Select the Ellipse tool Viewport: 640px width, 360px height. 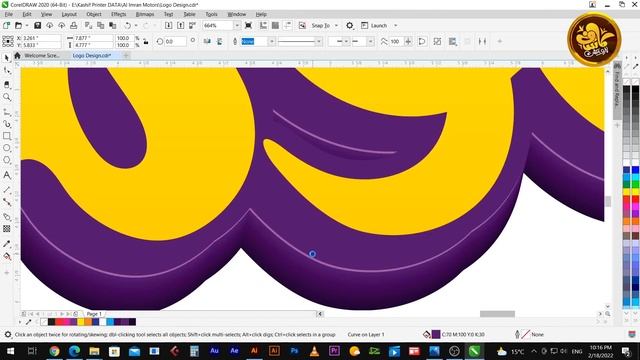pyautogui.click(x=7, y=148)
